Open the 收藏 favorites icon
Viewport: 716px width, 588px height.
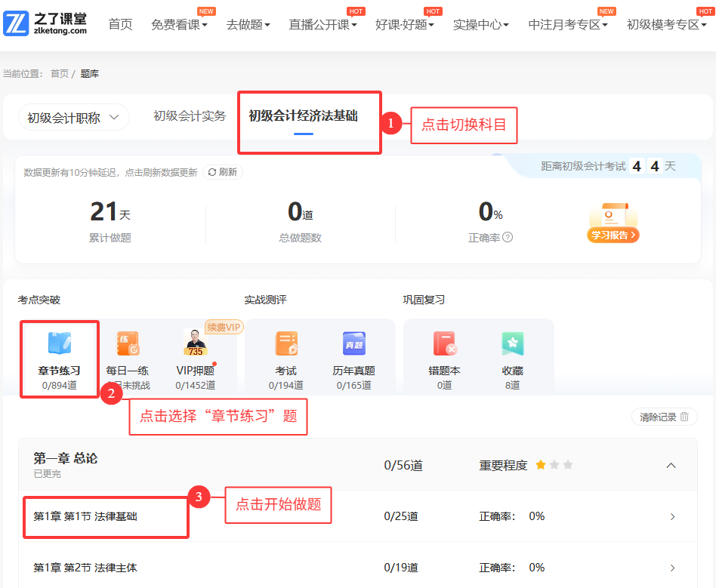(x=512, y=344)
